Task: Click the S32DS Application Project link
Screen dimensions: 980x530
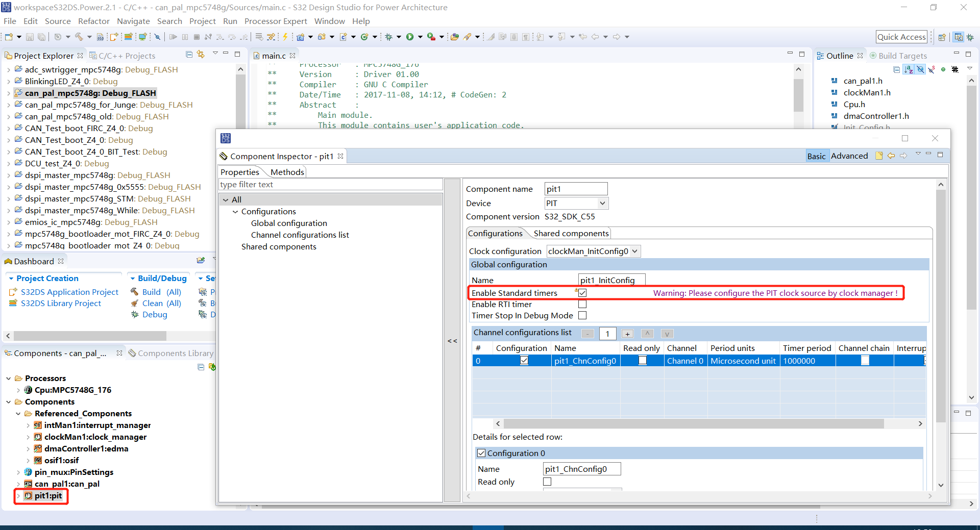Action: pos(69,292)
